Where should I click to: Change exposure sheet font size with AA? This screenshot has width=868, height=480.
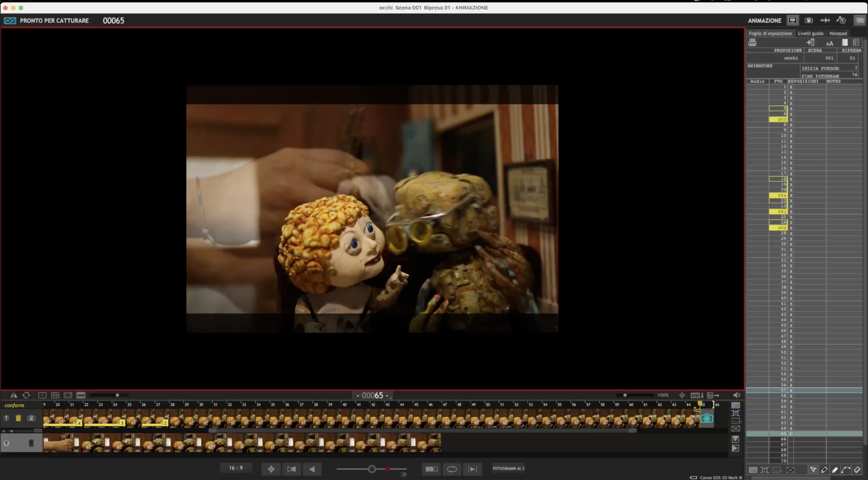tap(829, 43)
